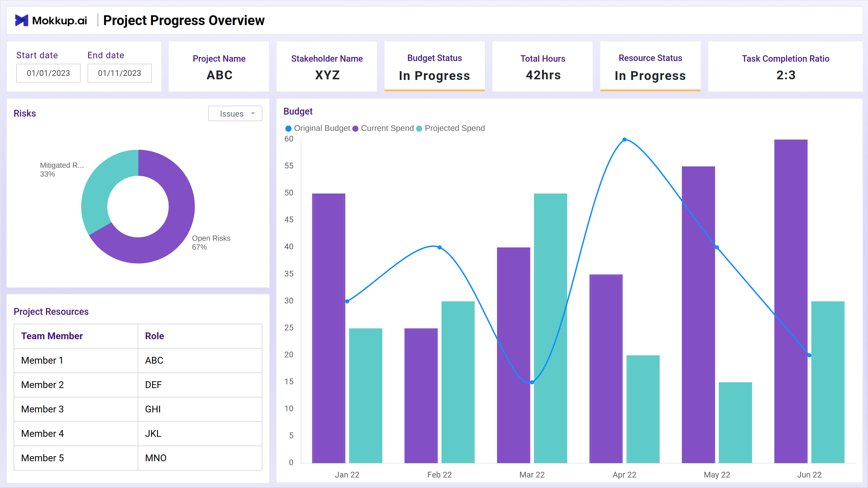The width and height of the screenshot is (868, 488).
Task: Click the Jun 22 purple Current Spend bar
Action: (x=791, y=301)
